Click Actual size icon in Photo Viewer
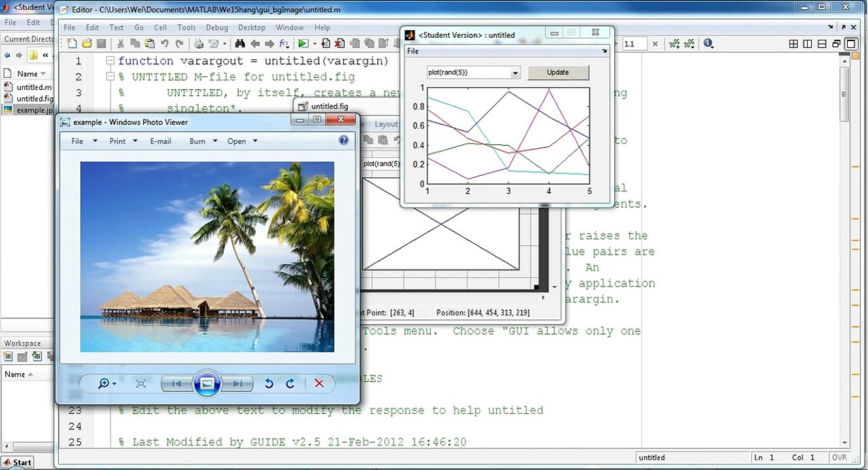Image resolution: width=868 pixels, height=470 pixels. [x=140, y=383]
